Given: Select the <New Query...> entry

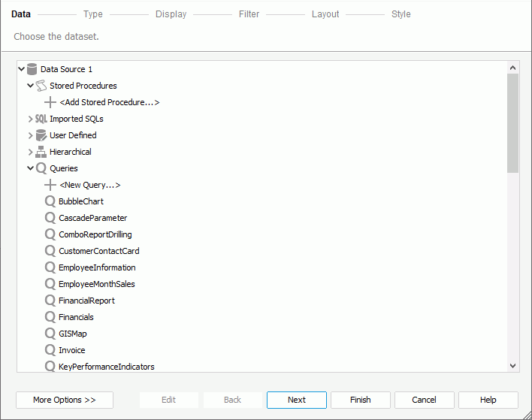Looking at the screenshot, I should (x=90, y=186).
